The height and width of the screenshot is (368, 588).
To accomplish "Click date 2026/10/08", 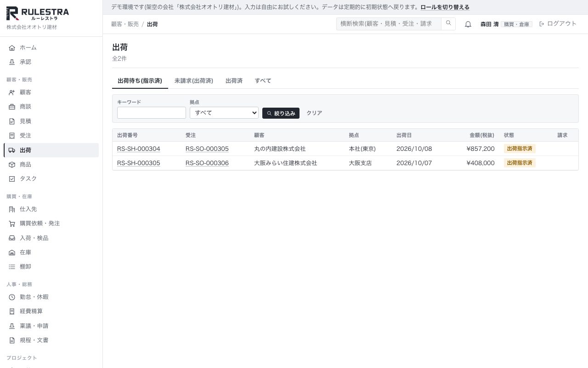I will [x=414, y=149].
